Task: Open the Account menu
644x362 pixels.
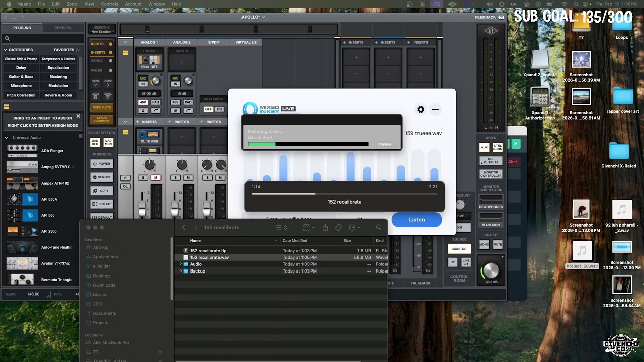Action: (x=133, y=4)
